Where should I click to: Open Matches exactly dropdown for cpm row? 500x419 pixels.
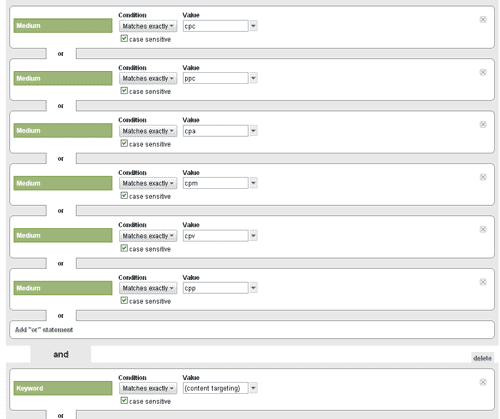click(148, 183)
